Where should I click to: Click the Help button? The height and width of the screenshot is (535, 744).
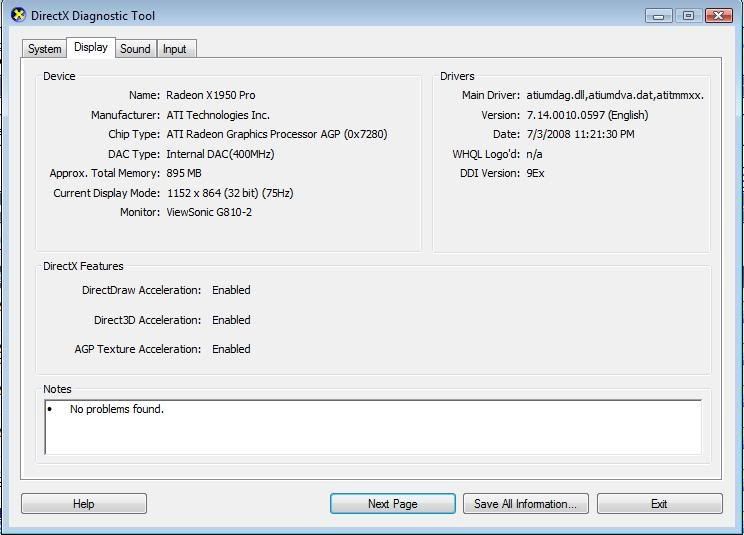(x=84, y=504)
